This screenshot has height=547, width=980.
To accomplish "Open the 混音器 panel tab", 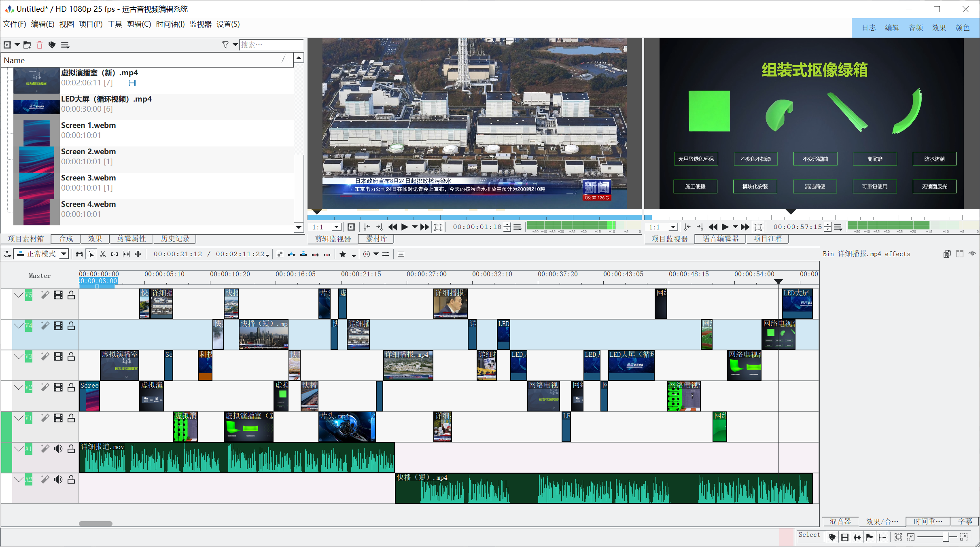I will pyautogui.click(x=840, y=522).
